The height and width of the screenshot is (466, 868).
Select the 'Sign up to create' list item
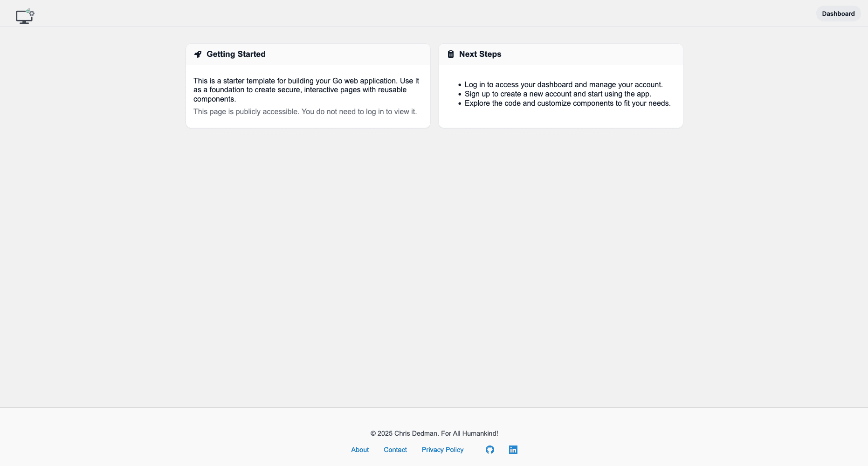558,94
